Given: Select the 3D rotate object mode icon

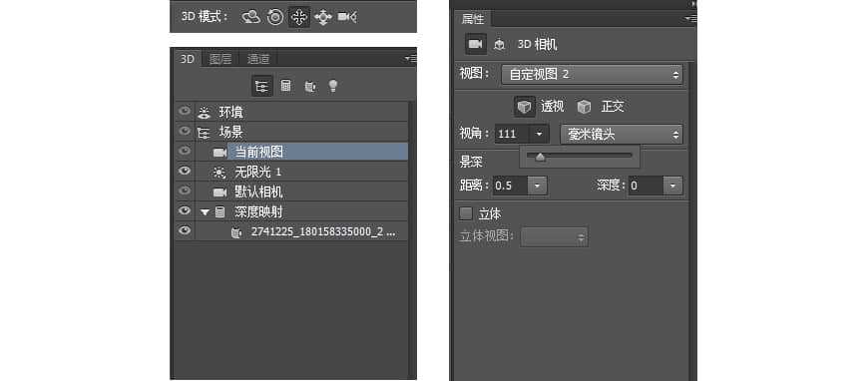Looking at the screenshot, I should (x=250, y=17).
